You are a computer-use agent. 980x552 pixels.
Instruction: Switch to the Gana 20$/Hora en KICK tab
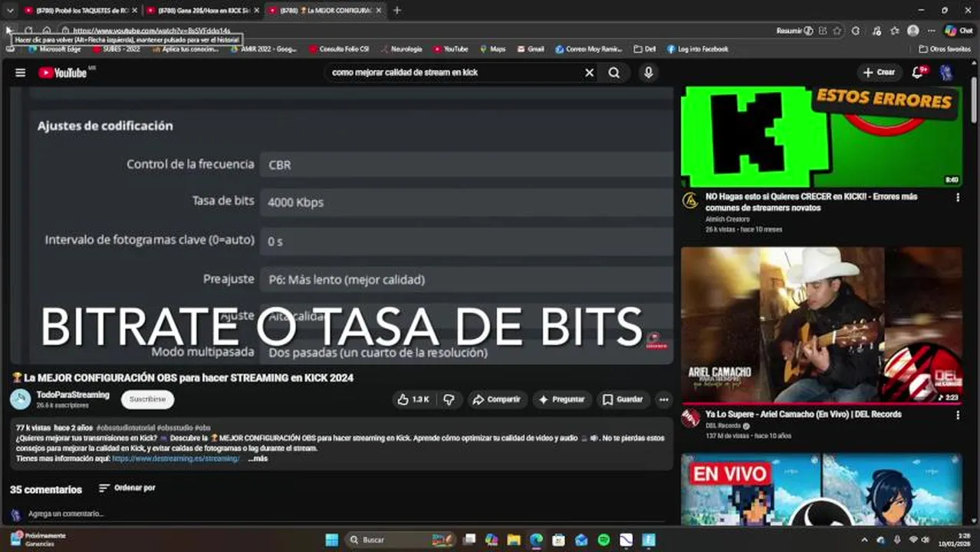(202, 10)
